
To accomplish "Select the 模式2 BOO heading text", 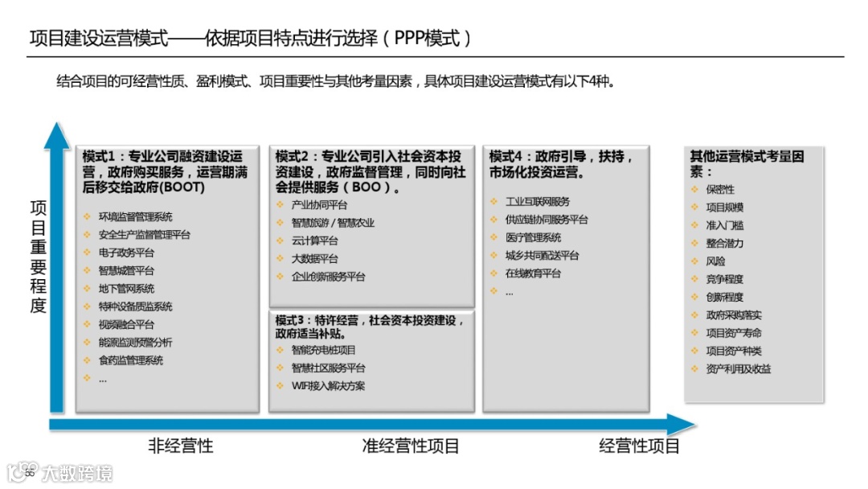I will 371,171.
